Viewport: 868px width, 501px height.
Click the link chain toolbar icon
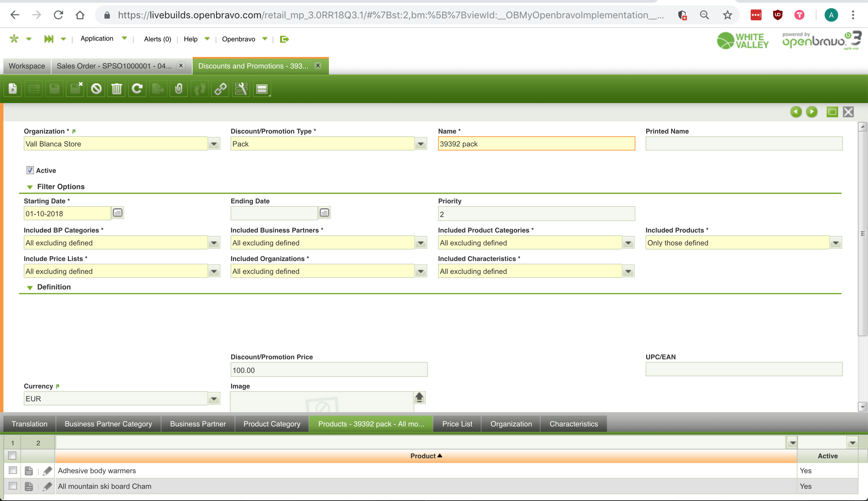tap(220, 89)
